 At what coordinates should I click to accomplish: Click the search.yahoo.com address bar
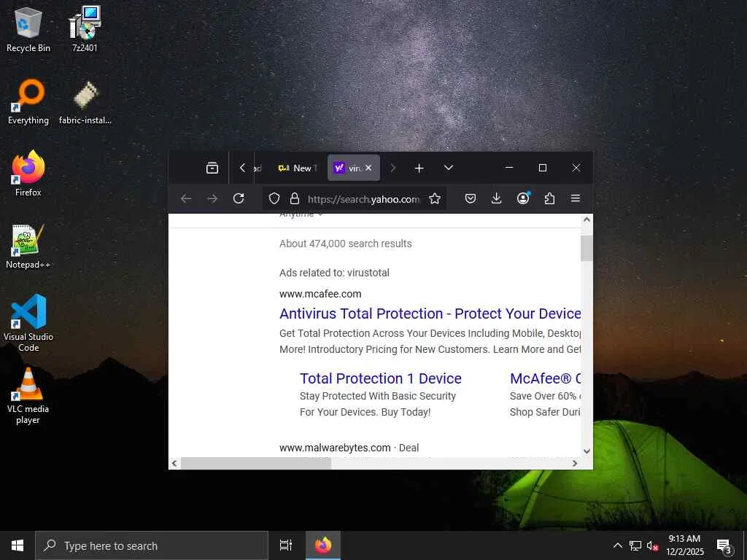point(363,199)
